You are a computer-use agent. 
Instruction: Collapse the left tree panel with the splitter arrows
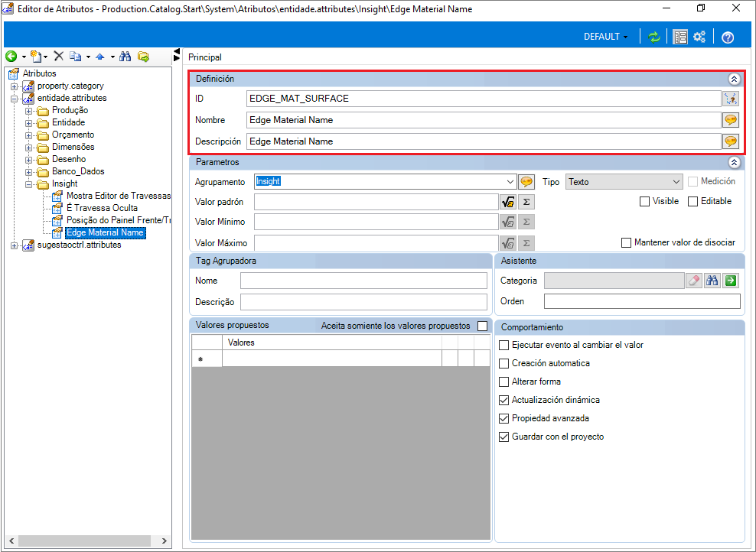177,55
